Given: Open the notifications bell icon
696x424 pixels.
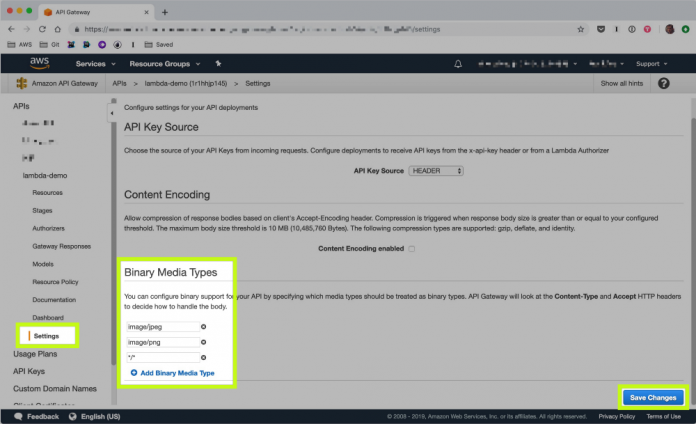Looking at the screenshot, I should [458, 63].
